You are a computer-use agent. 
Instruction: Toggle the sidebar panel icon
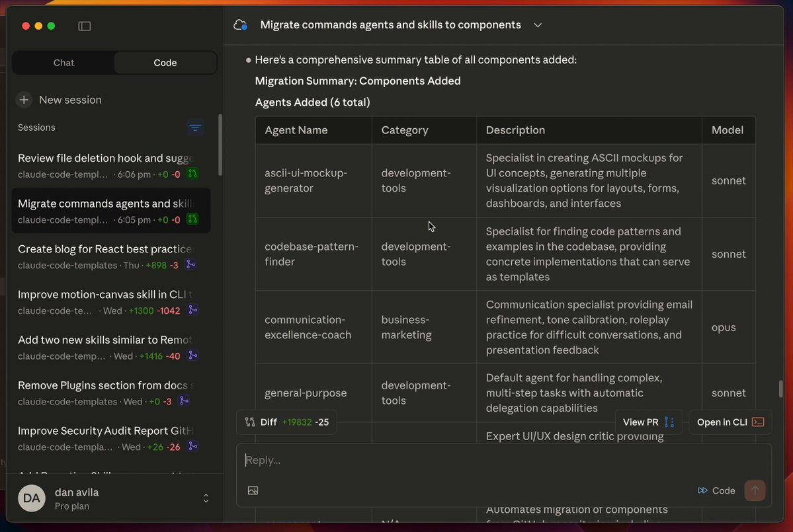(85, 26)
